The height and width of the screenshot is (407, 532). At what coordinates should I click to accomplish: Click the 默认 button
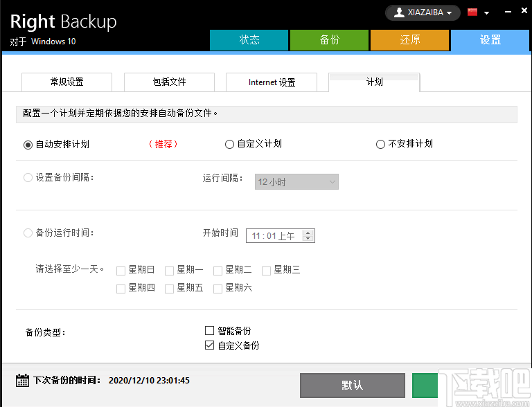pyautogui.click(x=353, y=386)
